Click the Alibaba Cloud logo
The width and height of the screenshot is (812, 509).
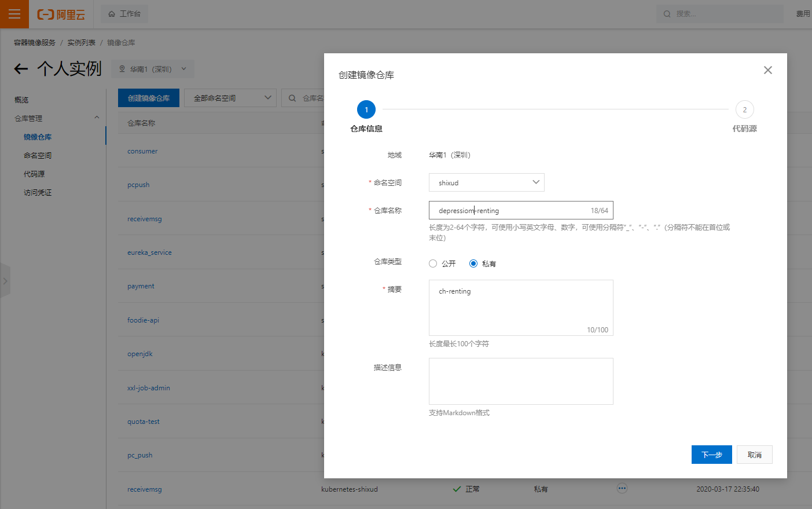(61, 14)
